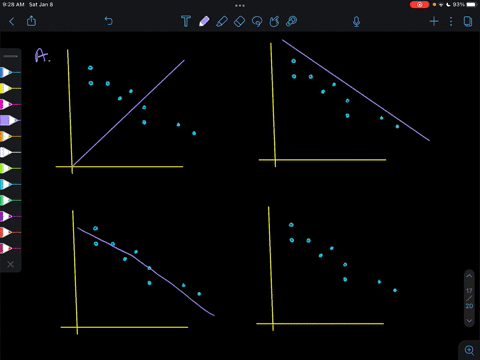
Task: Tap the handwritten letter A label
Action: coord(43,56)
